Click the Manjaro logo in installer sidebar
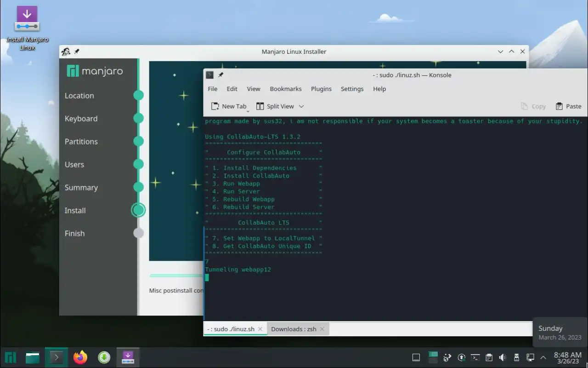 coord(95,71)
